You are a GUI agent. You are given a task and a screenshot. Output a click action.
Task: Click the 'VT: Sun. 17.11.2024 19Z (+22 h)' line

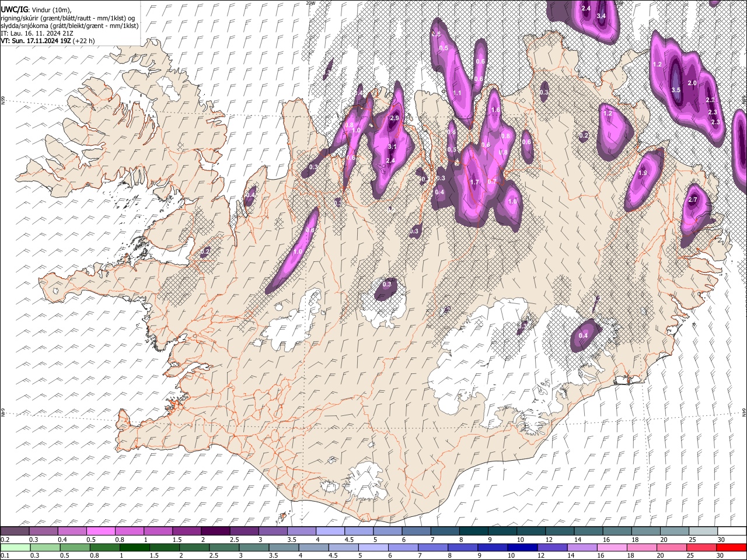47,41
